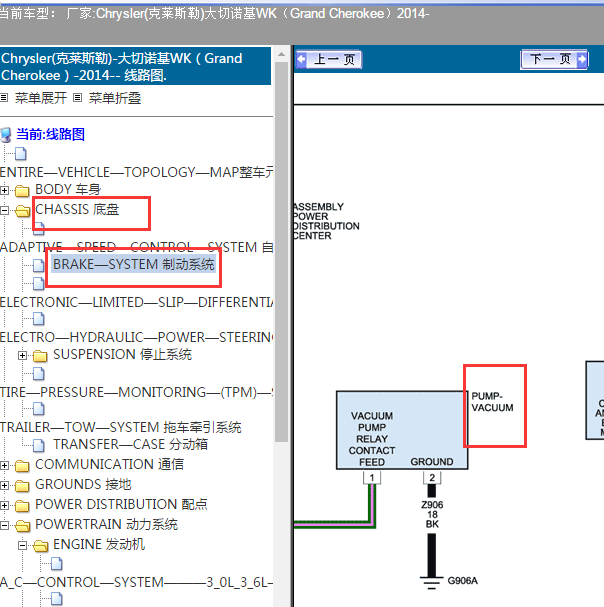The image size is (604, 607).
Task: Click connector pin 2 on vacuum pump
Action: [x=432, y=478]
